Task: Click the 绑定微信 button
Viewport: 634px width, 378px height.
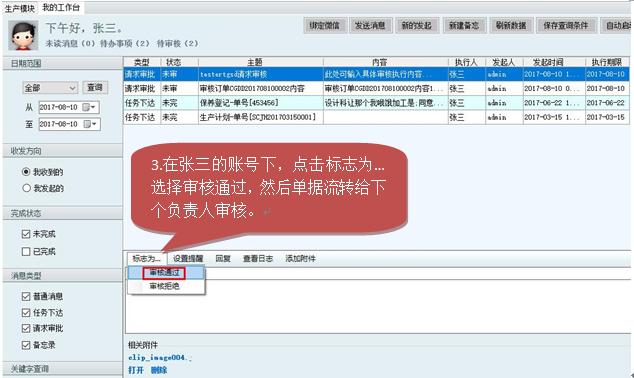Action: [325, 25]
